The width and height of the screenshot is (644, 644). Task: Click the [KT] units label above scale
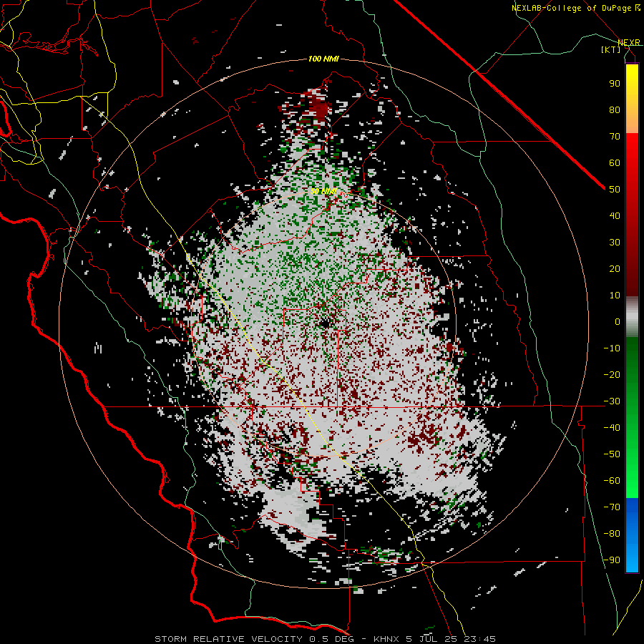(x=611, y=49)
